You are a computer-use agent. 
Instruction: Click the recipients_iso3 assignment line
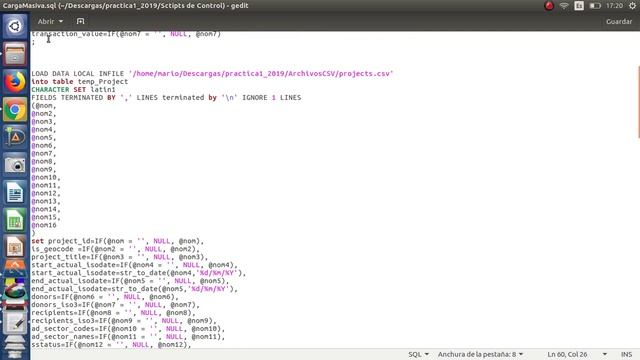[124, 320]
